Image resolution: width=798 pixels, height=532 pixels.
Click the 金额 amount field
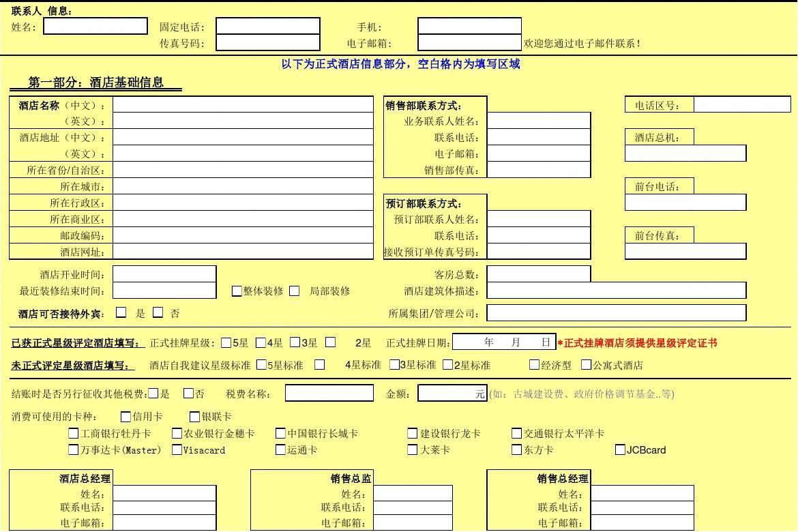pos(452,393)
